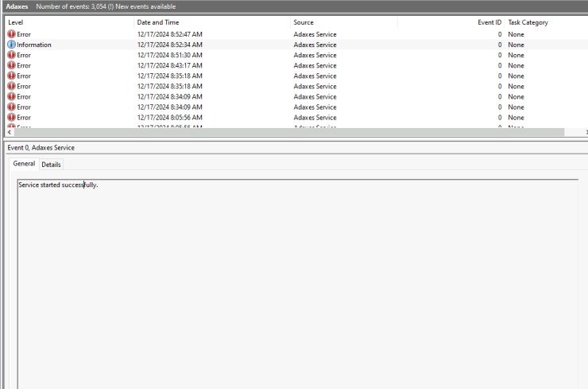This screenshot has width=588, height=389.
Task: Sort by the Task Category column header
Action: tap(547, 22)
